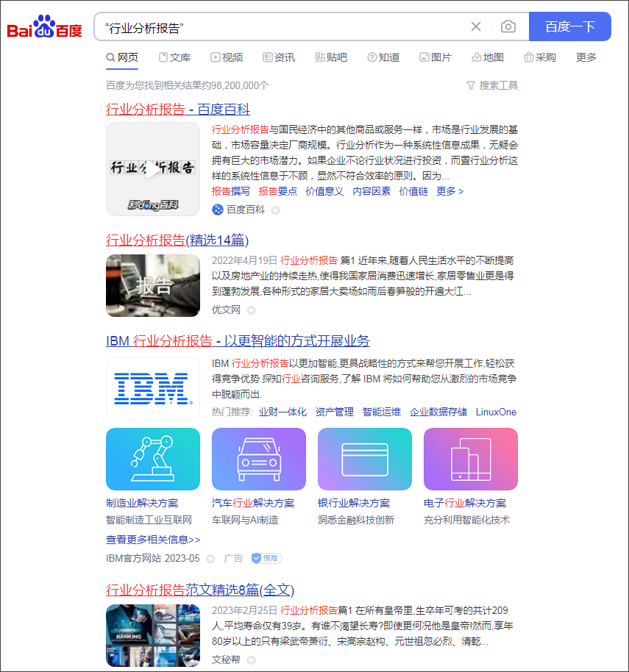Screen dimensions: 629x672
Task: Open the 业财一体化 recommended link
Action: pyautogui.click(x=283, y=412)
